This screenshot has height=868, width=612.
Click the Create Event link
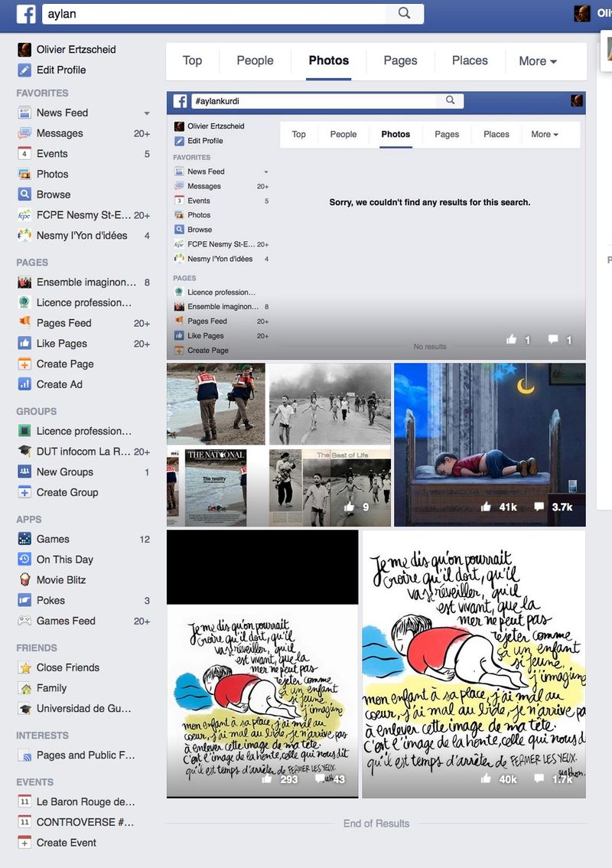coord(67,842)
